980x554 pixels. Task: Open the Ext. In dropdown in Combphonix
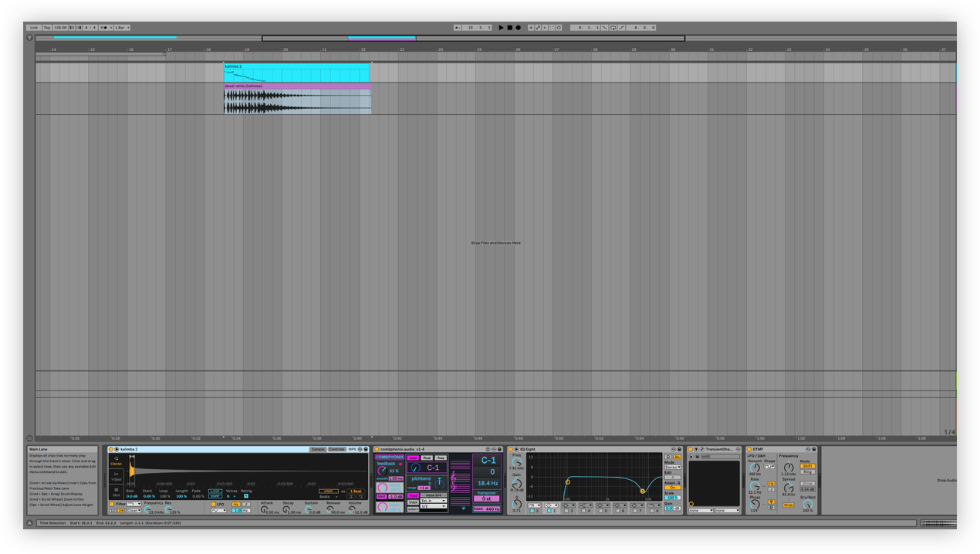(434, 501)
